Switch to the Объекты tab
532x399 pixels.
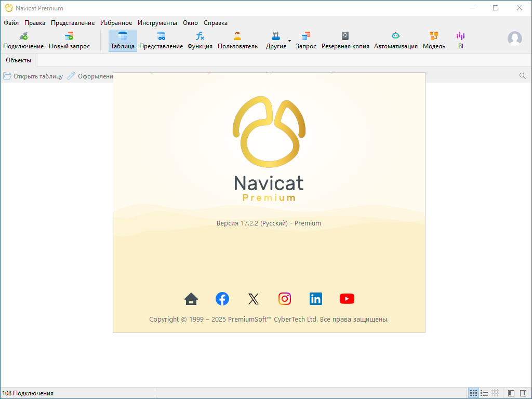pyautogui.click(x=18, y=60)
